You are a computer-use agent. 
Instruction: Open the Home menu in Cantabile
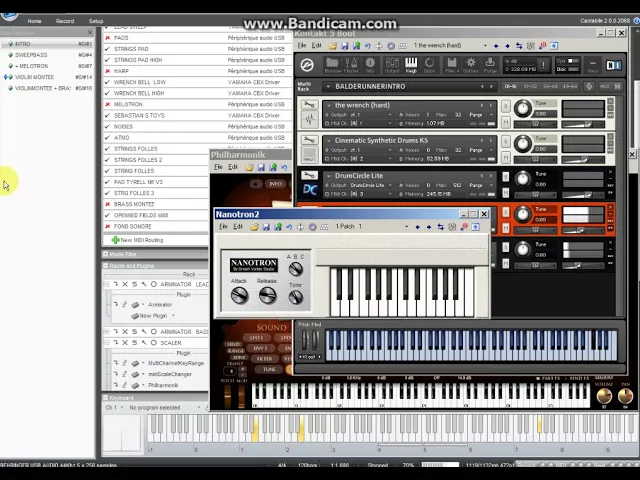click(34, 21)
